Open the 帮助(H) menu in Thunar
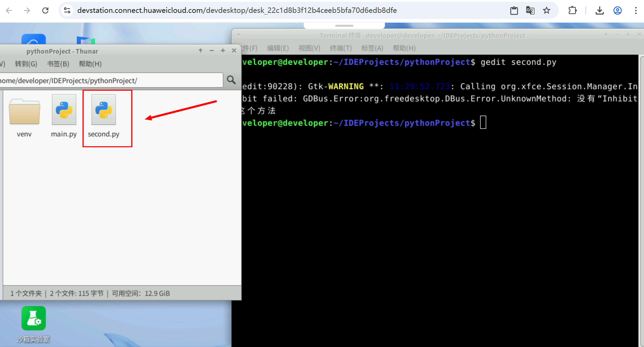Screen dimensions: 644x347 (x=90, y=64)
